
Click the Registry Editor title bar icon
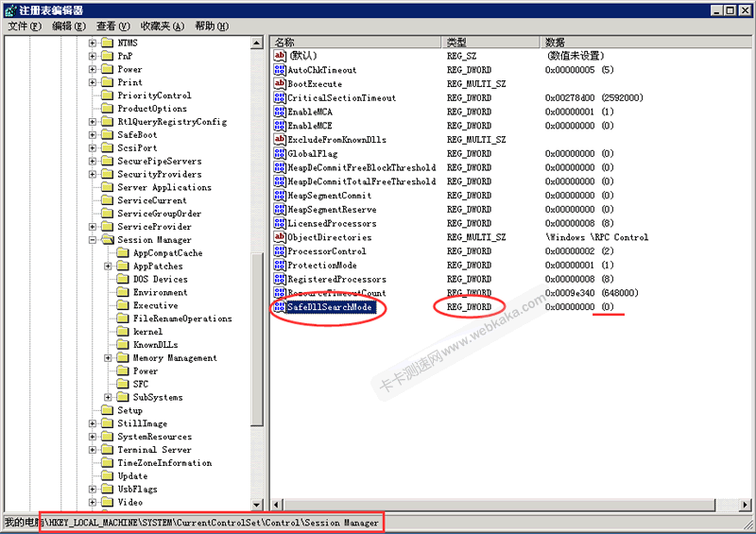point(10,9)
